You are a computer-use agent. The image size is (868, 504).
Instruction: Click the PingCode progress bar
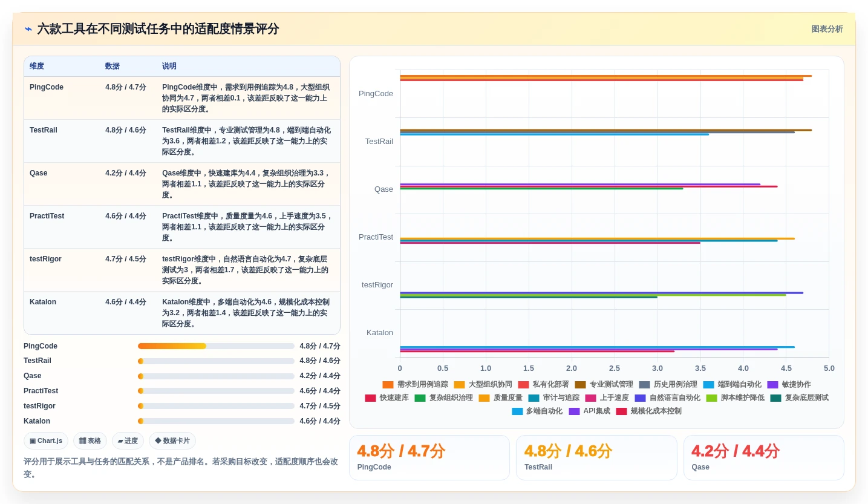coord(216,346)
